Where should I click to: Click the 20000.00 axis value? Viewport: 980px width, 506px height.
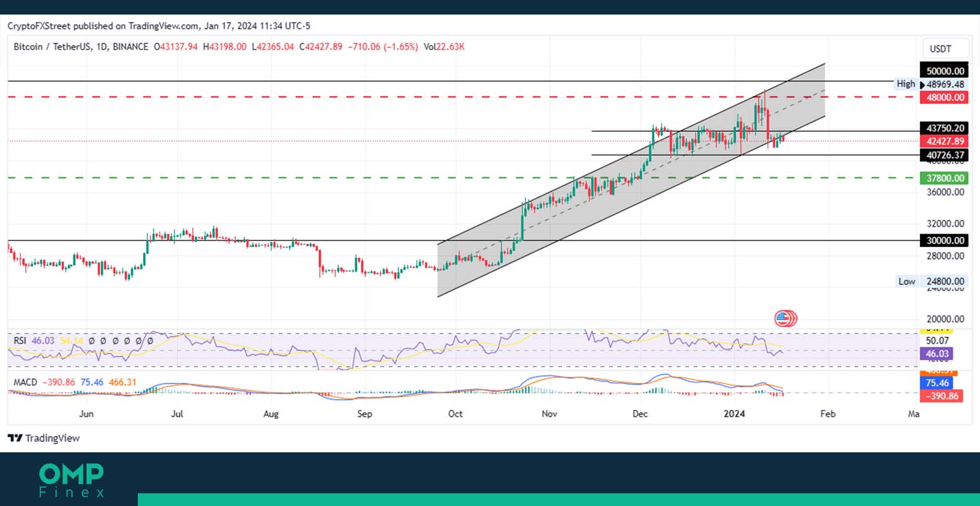point(945,319)
